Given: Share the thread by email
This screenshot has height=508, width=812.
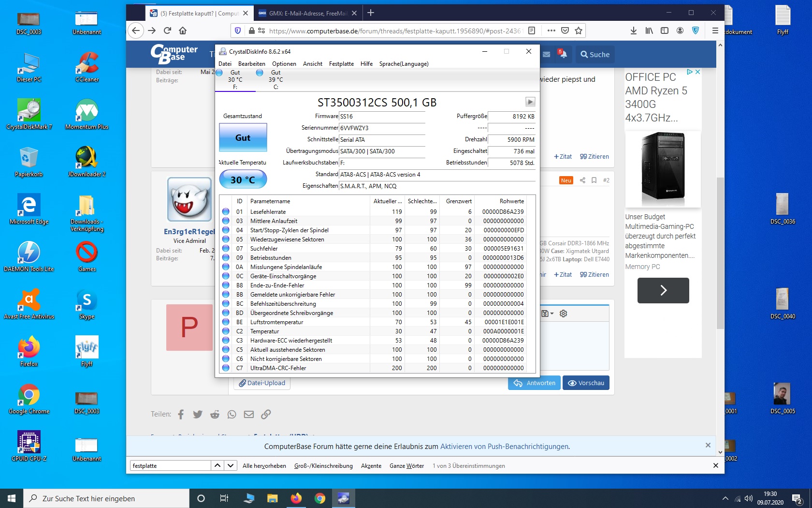Looking at the screenshot, I should [x=249, y=414].
